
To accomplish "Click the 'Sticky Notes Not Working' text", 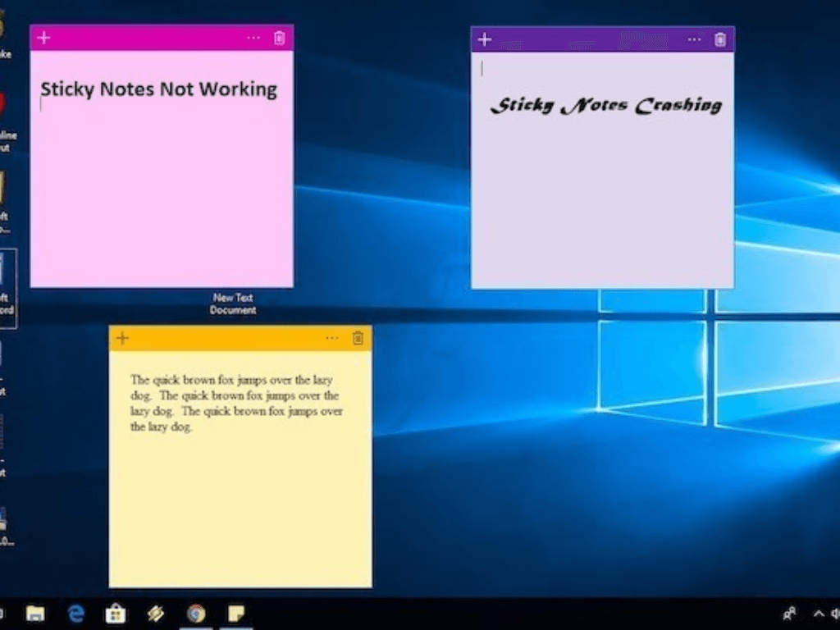I will tap(158, 89).
